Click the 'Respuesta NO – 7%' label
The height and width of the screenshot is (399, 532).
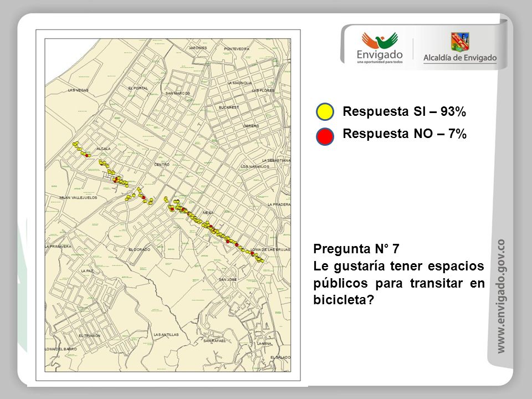click(x=405, y=134)
